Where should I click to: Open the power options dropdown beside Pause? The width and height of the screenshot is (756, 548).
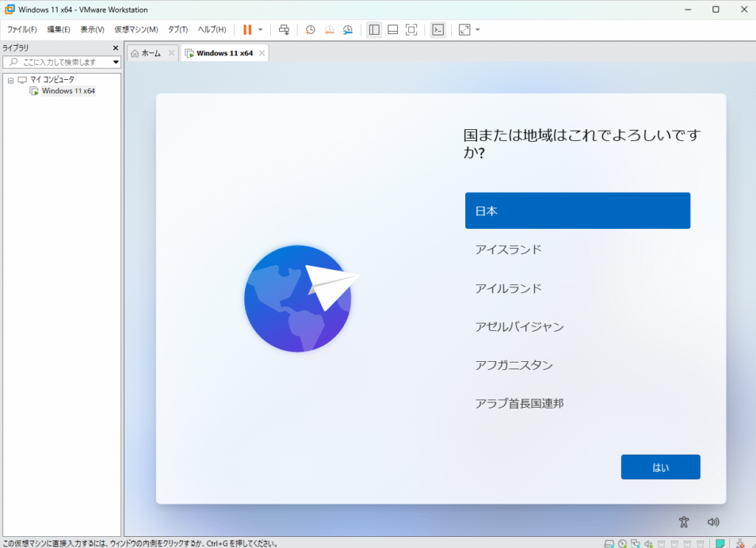click(260, 30)
